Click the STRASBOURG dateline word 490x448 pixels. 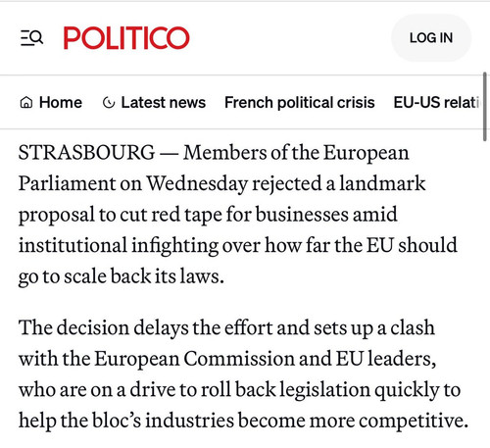coord(86,153)
